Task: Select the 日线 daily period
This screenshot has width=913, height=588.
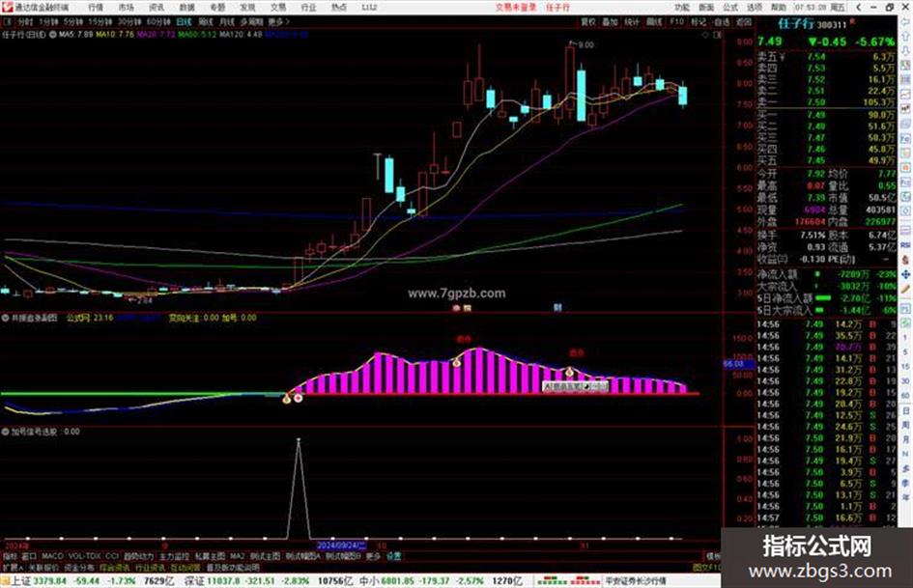Action: [184, 21]
